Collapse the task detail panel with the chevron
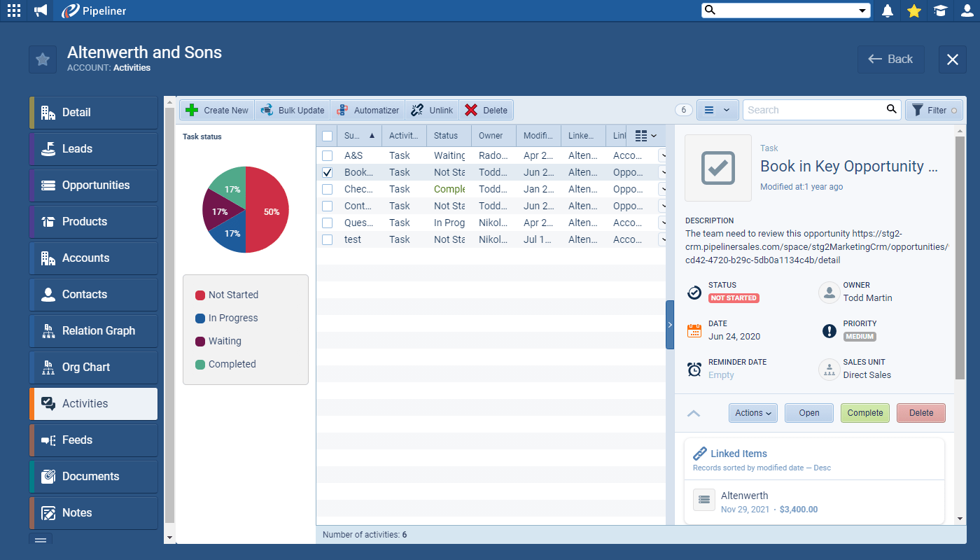 694,413
